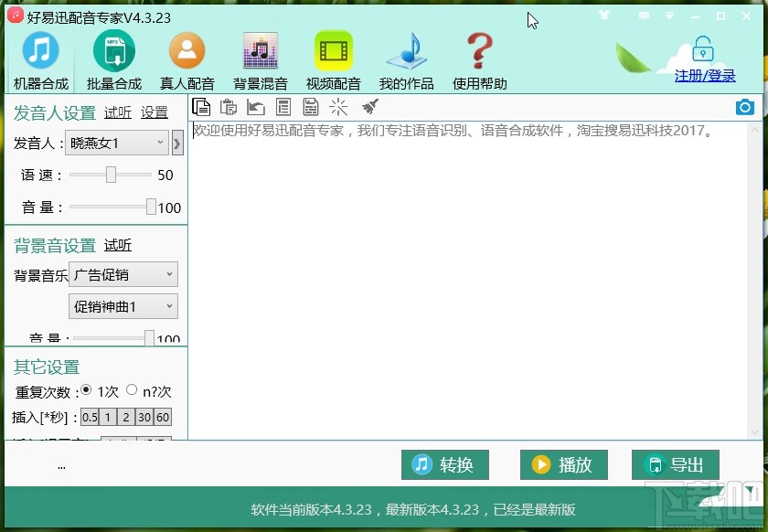
Task: Click the 转换 convert button
Action: coord(444,464)
